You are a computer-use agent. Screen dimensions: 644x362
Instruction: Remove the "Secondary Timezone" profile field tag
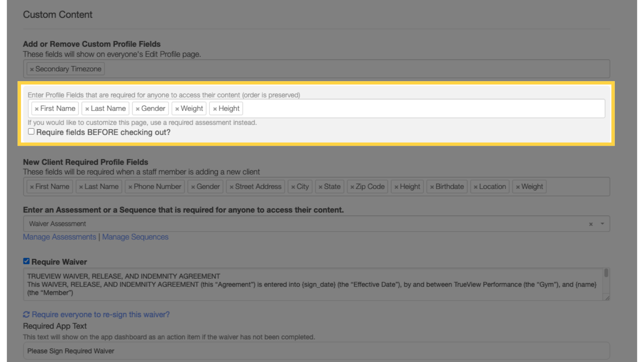pos(32,69)
